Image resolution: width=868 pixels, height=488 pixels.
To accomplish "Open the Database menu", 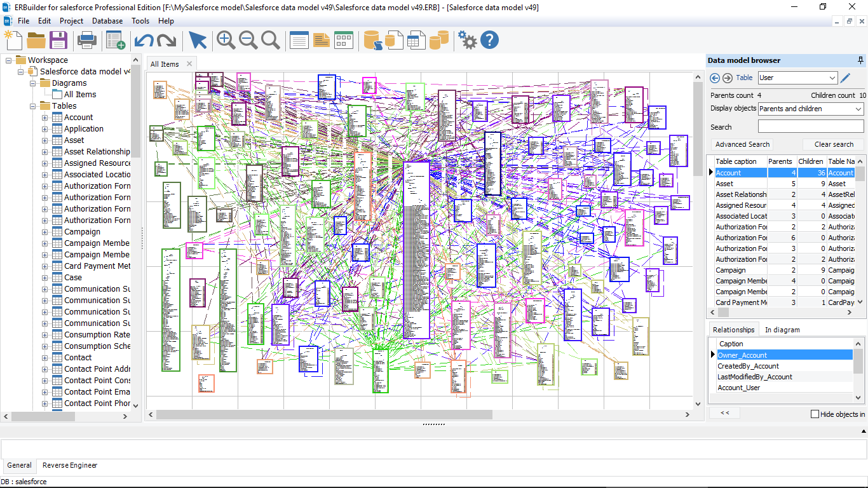I will point(107,21).
